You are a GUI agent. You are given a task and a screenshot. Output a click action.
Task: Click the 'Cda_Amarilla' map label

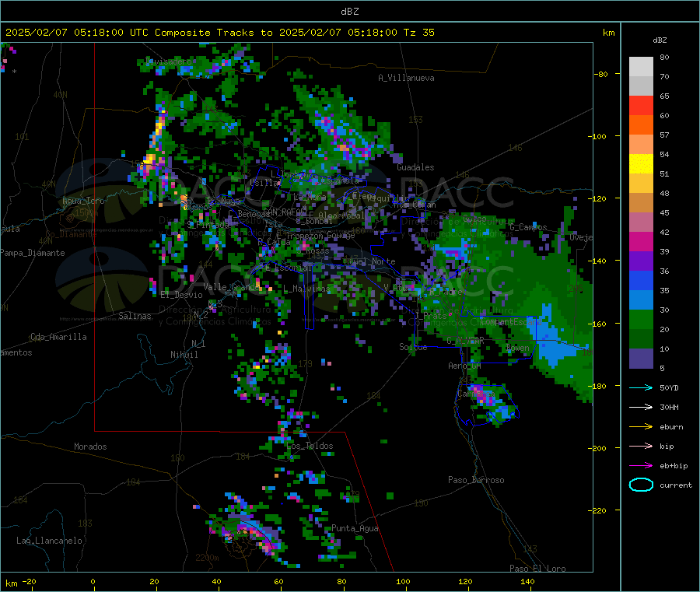(58, 337)
